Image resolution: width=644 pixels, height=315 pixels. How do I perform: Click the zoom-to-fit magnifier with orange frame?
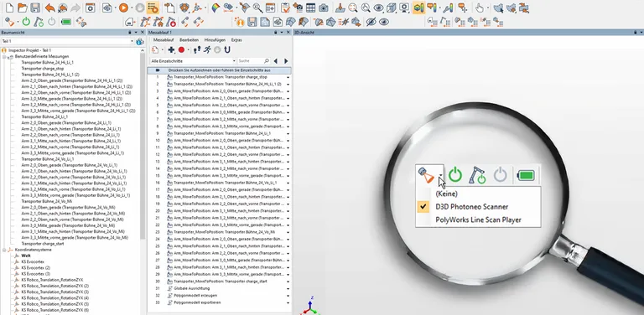[353, 8]
